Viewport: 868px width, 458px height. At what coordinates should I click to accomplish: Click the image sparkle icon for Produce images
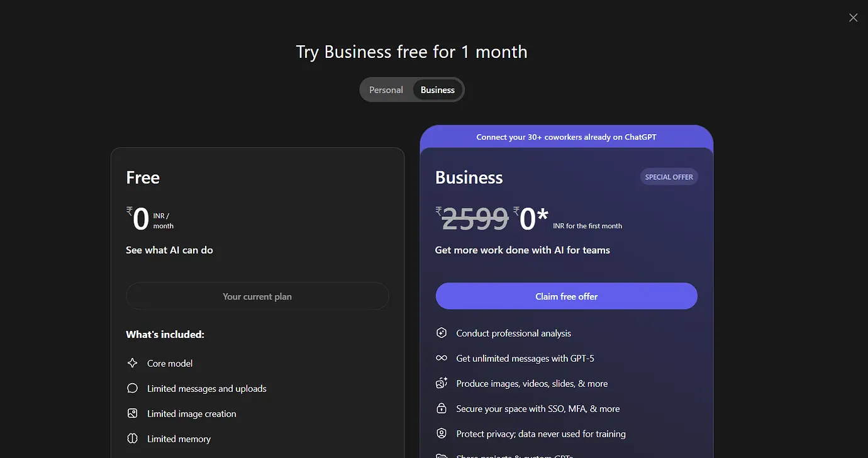coord(442,383)
